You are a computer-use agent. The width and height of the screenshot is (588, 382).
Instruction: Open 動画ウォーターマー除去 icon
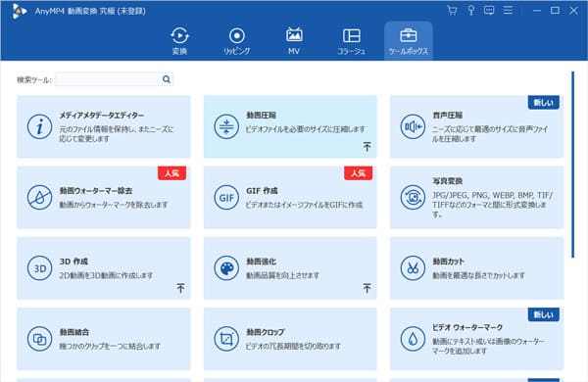point(39,197)
